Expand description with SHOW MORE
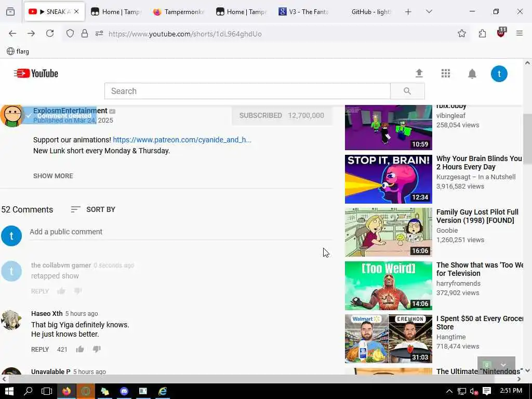This screenshot has width=532, height=399. pos(53,176)
